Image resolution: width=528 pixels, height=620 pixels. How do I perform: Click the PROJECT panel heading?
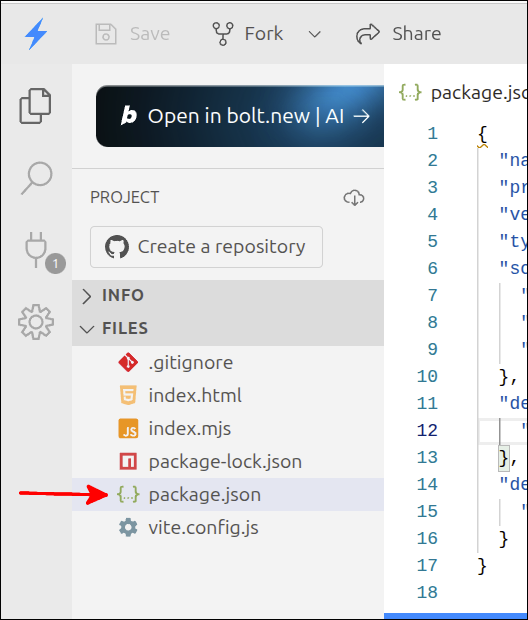(x=125, y=197)
